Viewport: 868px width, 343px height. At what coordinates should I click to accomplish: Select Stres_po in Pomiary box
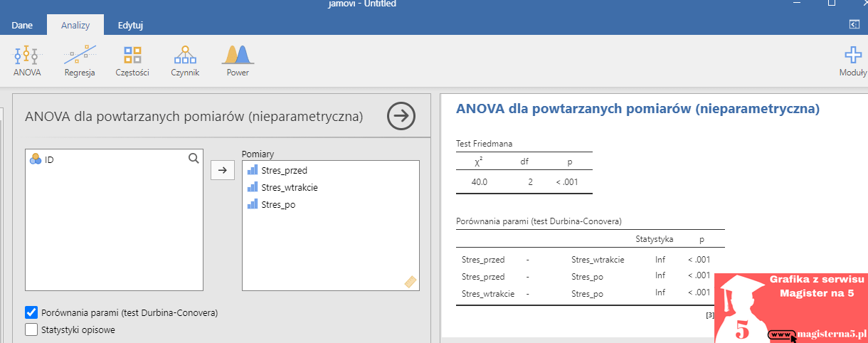tap(278, 205)
